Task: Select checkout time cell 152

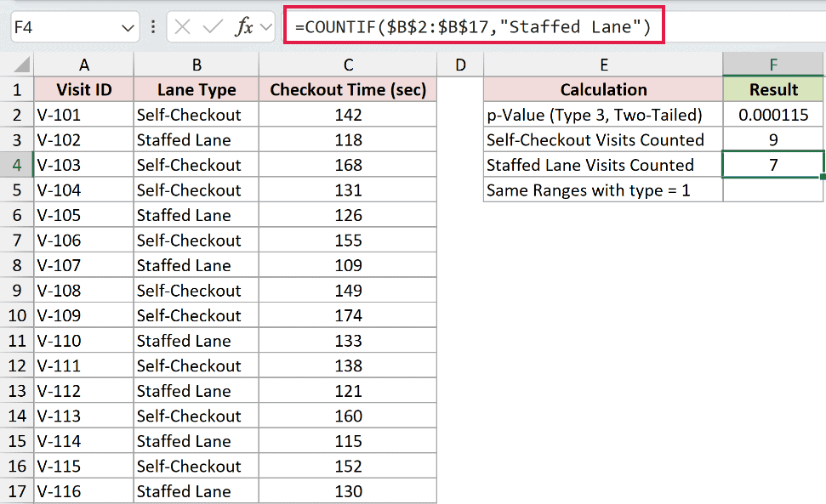Action: (x=348, y=466)
